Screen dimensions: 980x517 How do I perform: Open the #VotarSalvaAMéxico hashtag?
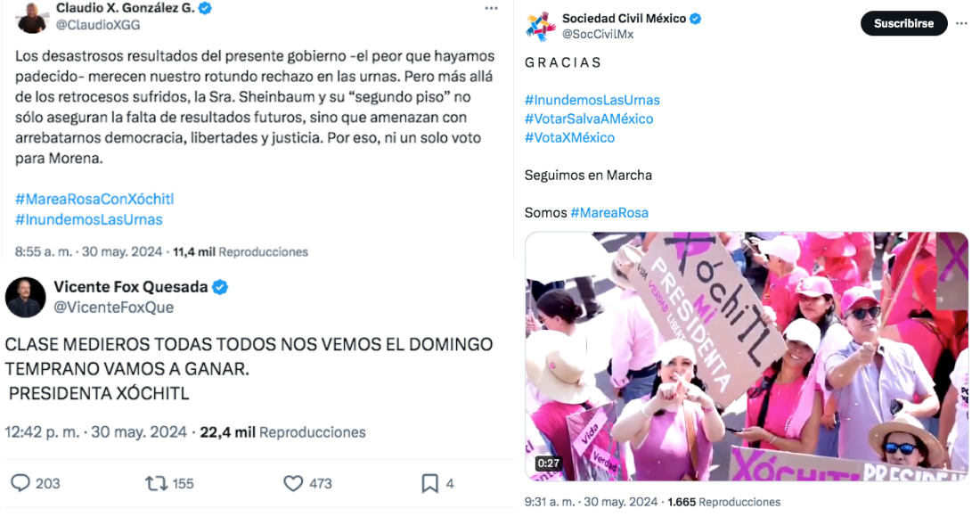[589, 119]
